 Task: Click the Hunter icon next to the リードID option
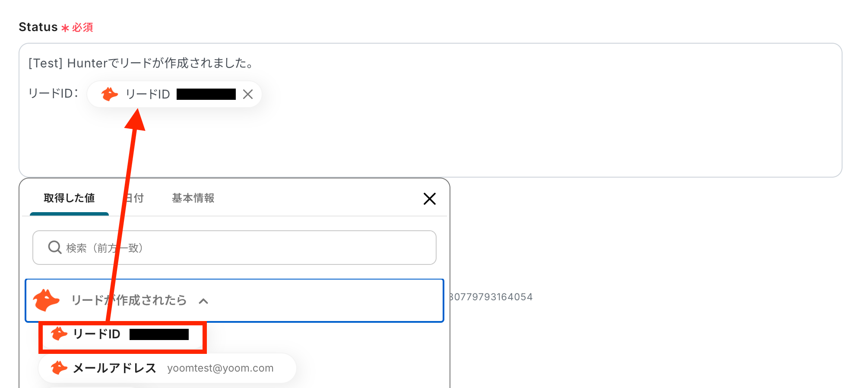(x=59, y=334)
